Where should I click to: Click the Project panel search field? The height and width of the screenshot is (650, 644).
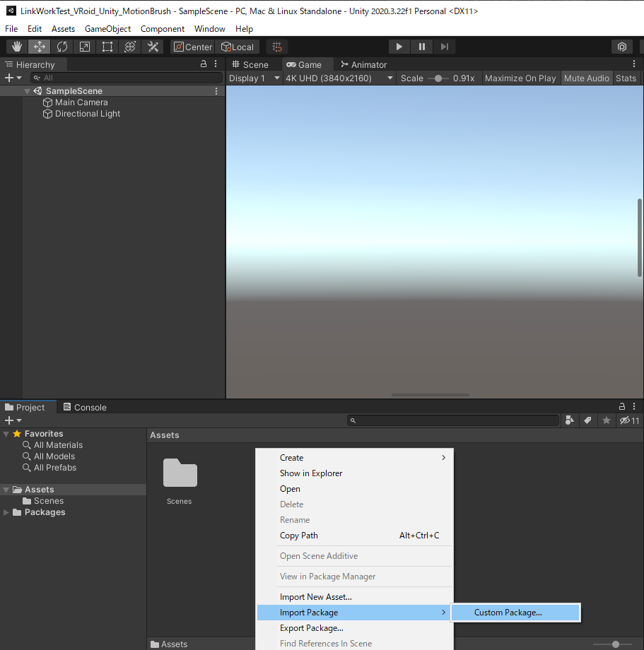pyautogui.click(x=452, y=420)
